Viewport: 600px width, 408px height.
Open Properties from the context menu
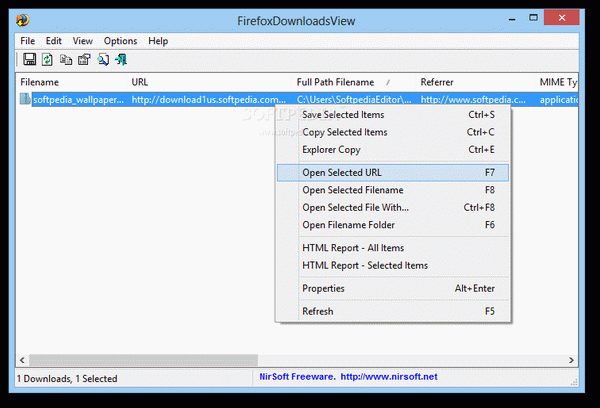pyautogui.click(x=393, y=288)
